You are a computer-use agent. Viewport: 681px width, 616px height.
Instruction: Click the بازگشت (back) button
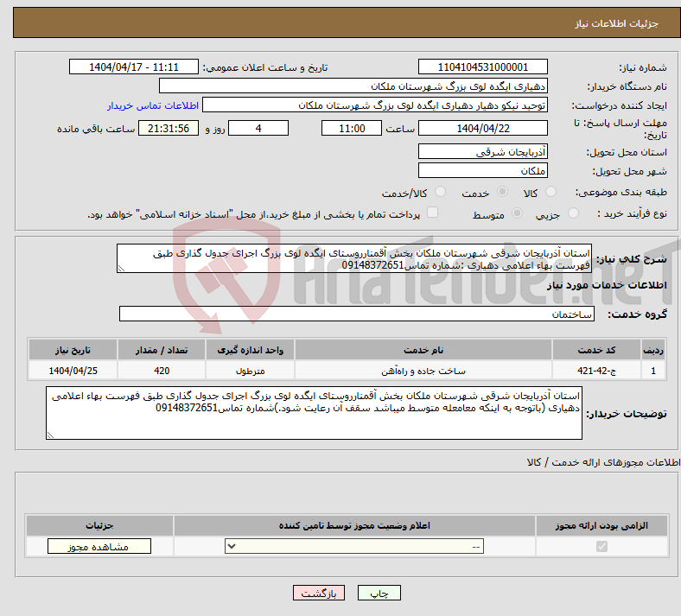[319, 593]
